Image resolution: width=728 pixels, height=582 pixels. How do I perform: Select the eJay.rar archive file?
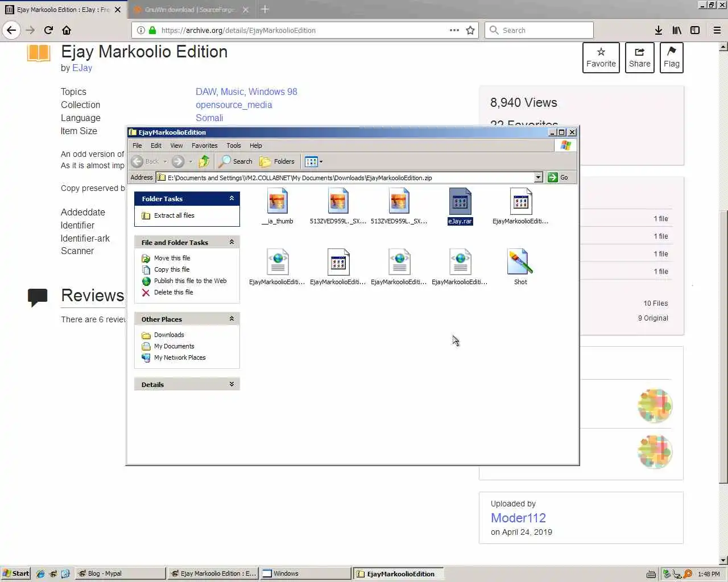pyautogui.click(x=460, y=207)
